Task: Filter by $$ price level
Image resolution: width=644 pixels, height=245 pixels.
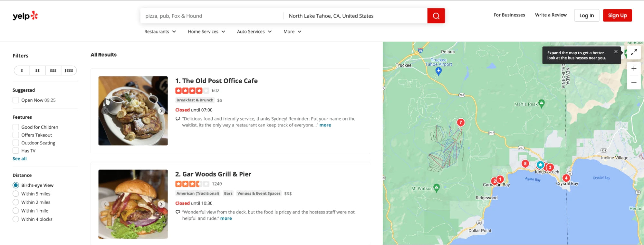Action: pos(37,70)
